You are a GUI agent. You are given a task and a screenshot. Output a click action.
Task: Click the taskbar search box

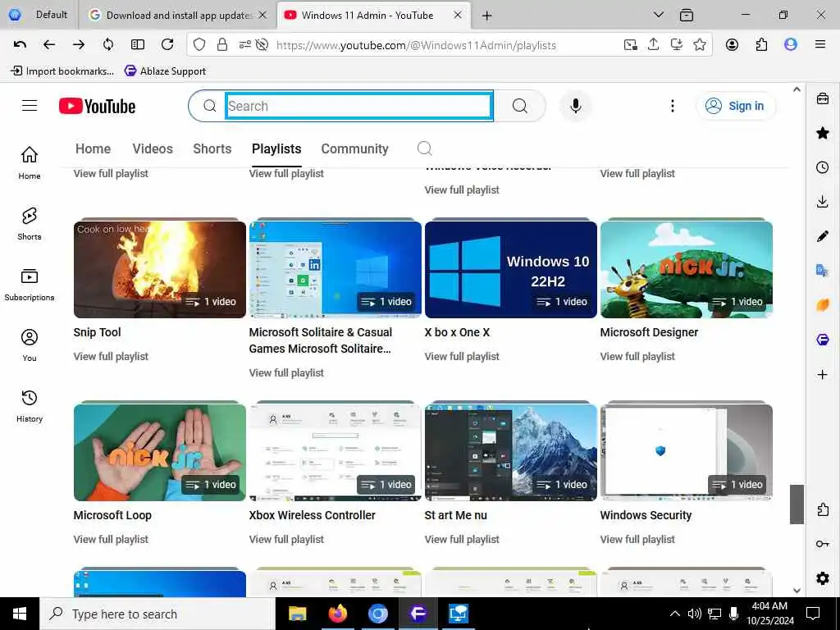[157, 614]
